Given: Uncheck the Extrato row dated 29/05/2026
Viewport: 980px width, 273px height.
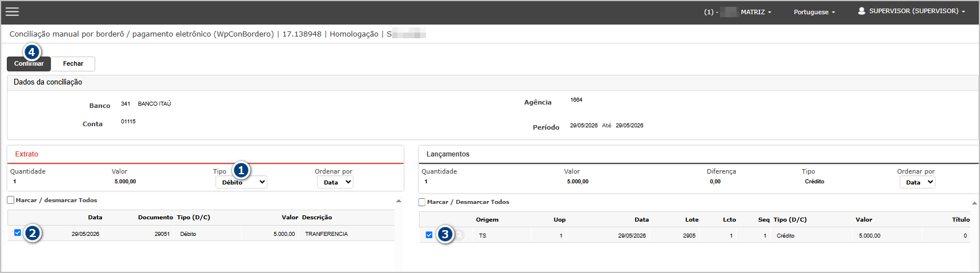Looking at the screenshot, I should [18, 232].
